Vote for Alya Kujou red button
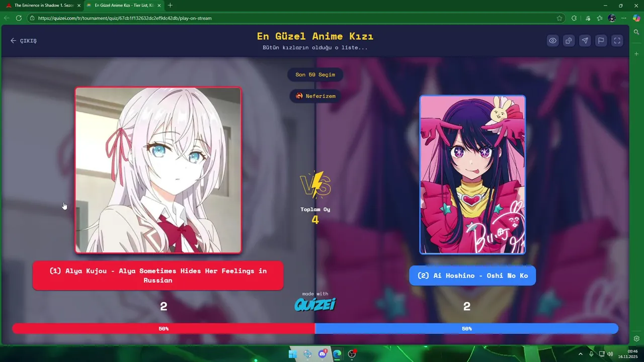Viewport: 644px width, 362px height. (158, 276)
